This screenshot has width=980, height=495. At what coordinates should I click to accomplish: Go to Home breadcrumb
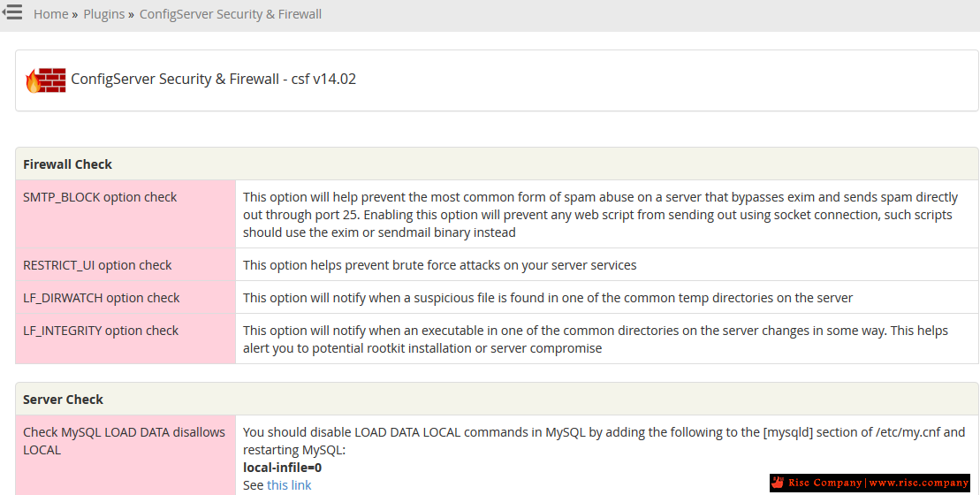tap(50, 14)
